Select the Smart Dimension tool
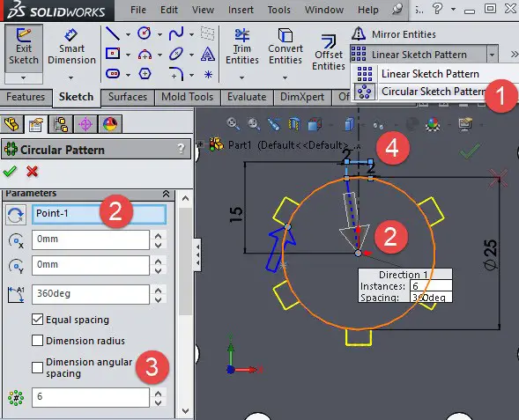The width and height of the screenshot is (519, 420). [71, 47]
